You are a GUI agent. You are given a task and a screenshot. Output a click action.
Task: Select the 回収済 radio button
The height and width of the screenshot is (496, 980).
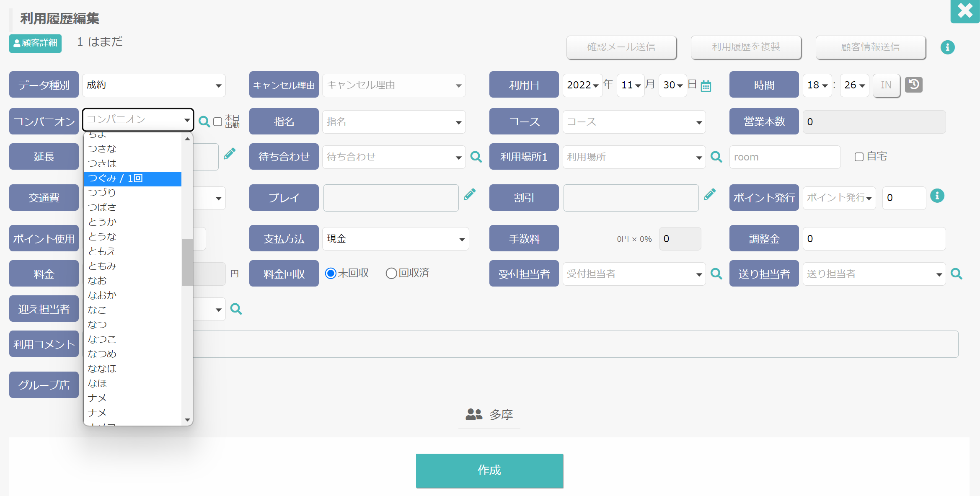pos(391,273)
